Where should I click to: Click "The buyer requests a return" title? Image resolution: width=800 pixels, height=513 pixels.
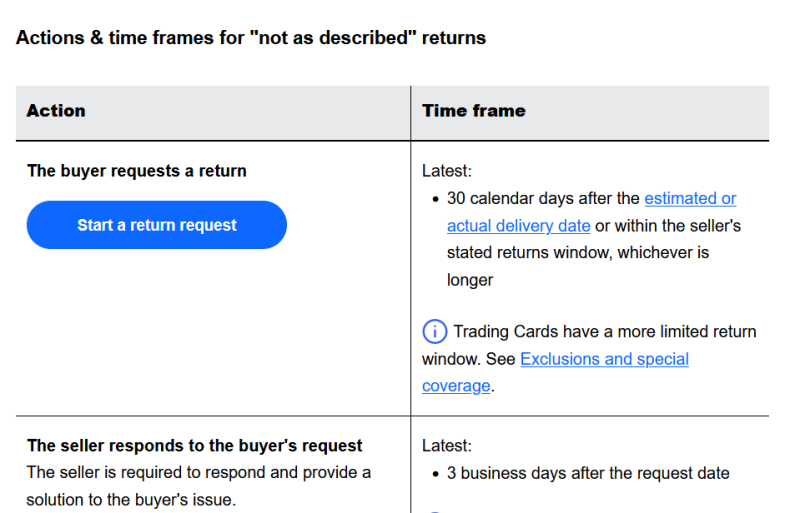click(x=137, y=171)
